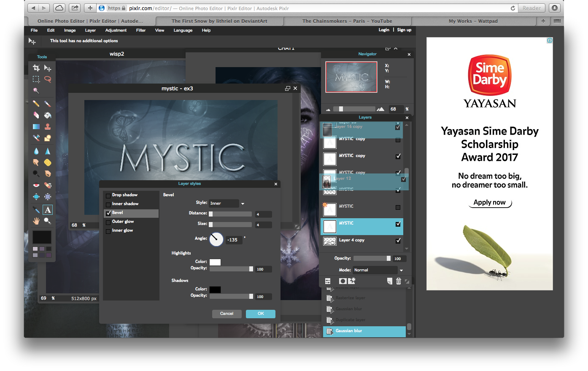588x371 pixels.
Task: Enable the Drop shadow style
Action: click(x=108, y=195)
